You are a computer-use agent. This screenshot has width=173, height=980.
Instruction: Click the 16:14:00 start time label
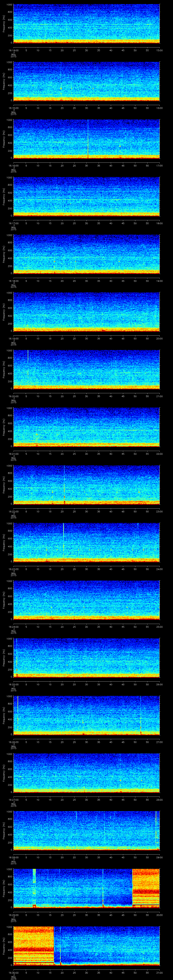click(x=13, y=50)
